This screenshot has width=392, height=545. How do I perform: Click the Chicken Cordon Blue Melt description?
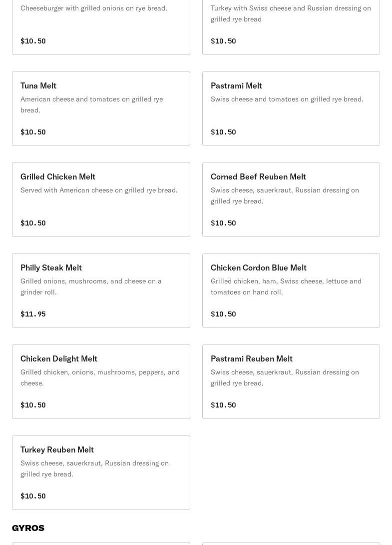286,286
